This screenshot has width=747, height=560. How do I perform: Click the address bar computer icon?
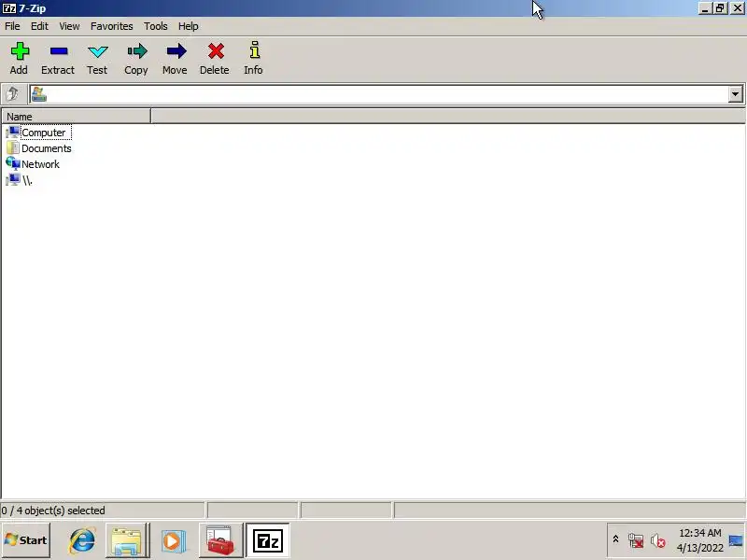coord(38,94)
